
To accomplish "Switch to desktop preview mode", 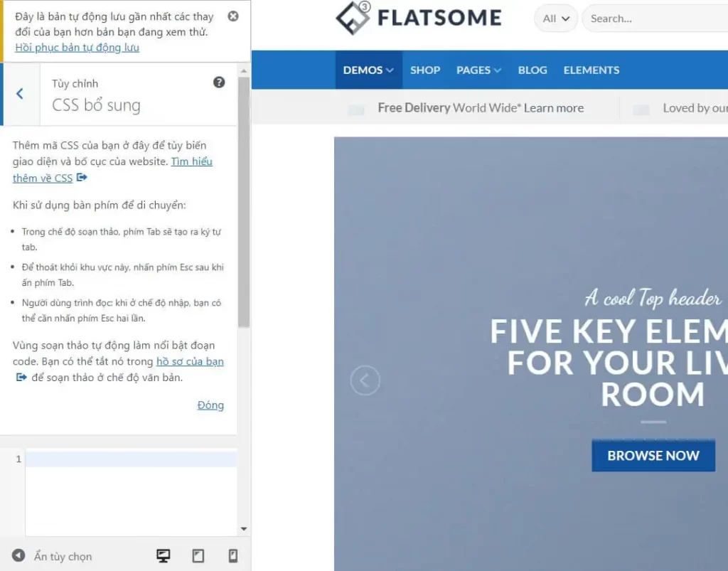I will coord(163,555).
